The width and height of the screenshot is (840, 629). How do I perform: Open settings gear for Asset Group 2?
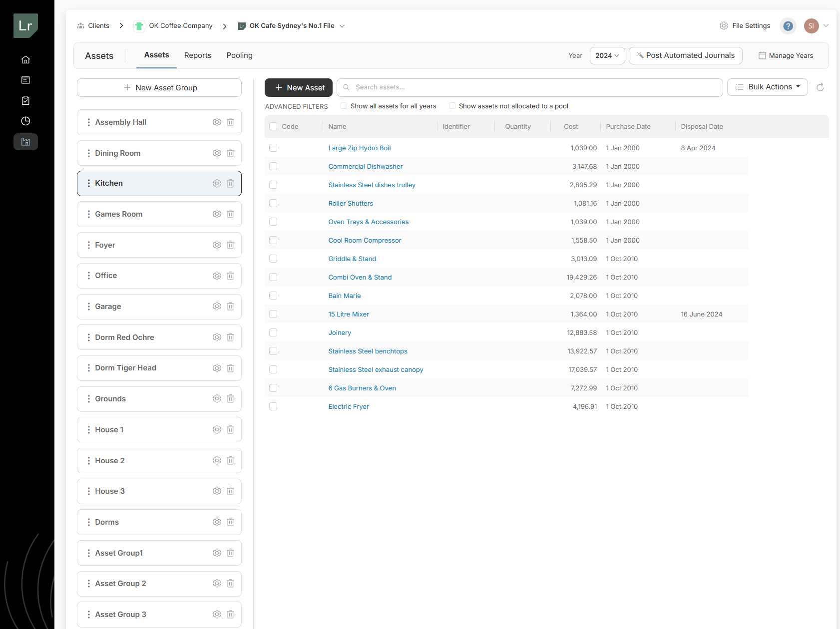[217, 584]
